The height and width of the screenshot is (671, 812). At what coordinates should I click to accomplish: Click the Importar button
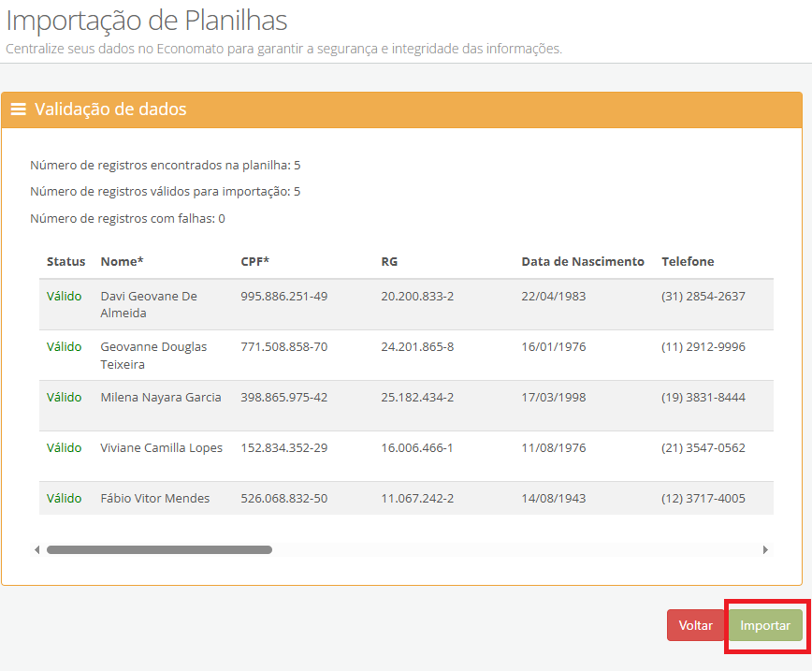(x=765, y=625)
